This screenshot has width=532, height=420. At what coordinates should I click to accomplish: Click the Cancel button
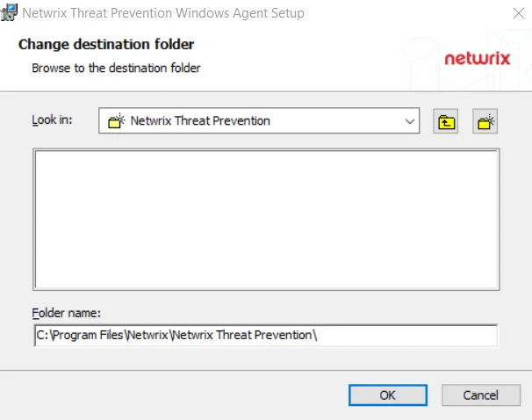(x=481, y=395)
